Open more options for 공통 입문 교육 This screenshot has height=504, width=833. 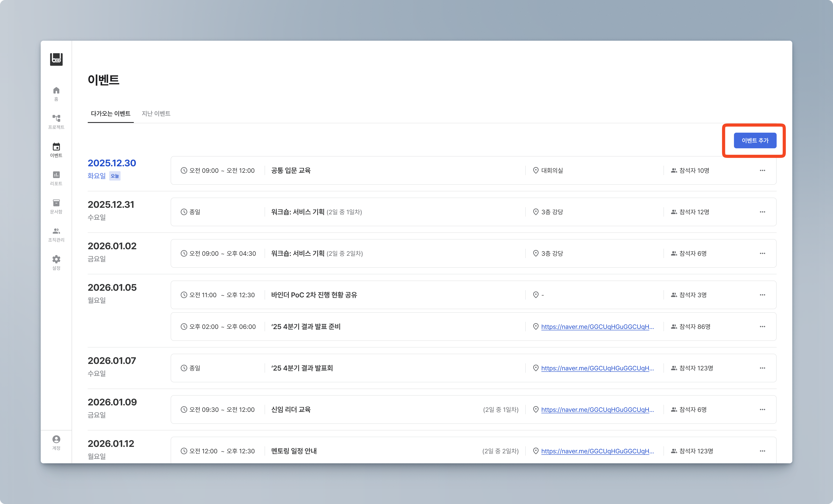pyautogui.click(x=762, y=170)
